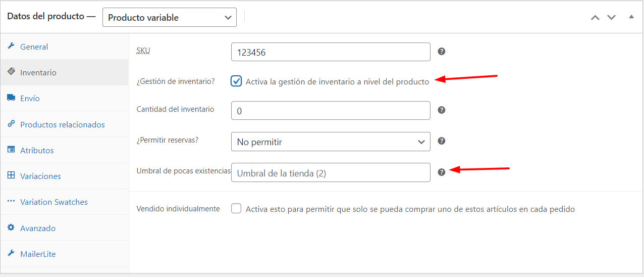Image resolution: width=644 pixels, height=277 pixels.
Task: Open the Permitir reservas dropdown
Action: coord(331,142)
